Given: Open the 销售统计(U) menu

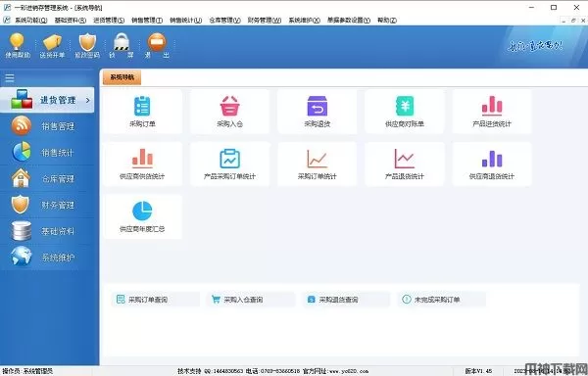Looking at the screenshot, I should [185, 21].
